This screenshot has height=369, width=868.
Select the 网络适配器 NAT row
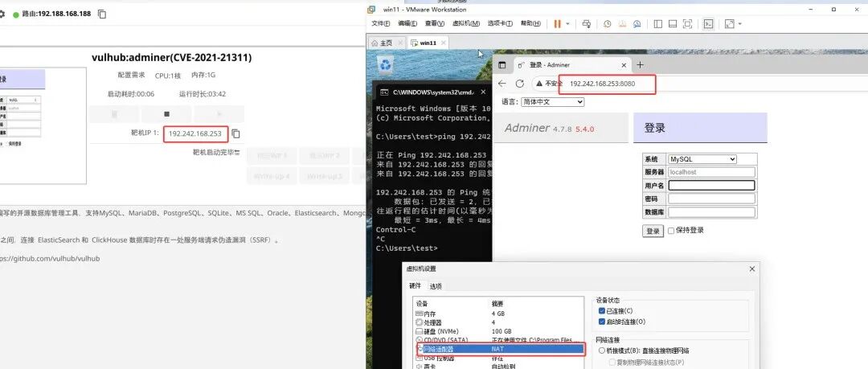click(501, 349)
